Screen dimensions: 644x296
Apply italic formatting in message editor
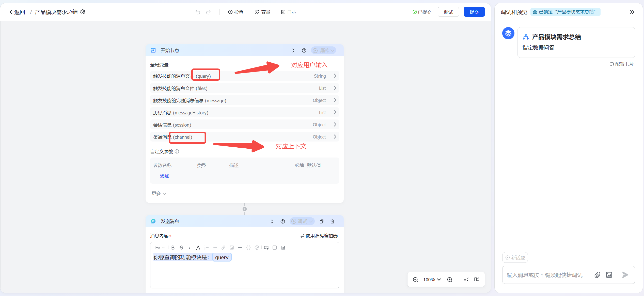point(190,248)
